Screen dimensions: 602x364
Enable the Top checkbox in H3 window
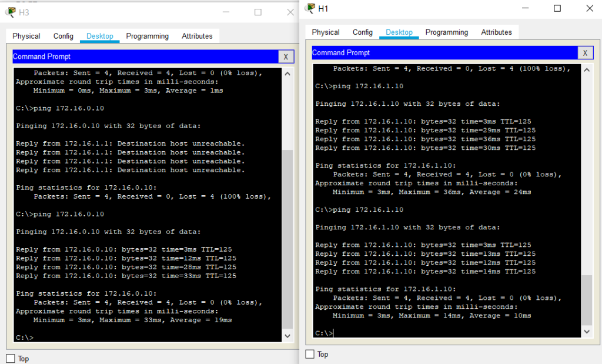(11, 359)
